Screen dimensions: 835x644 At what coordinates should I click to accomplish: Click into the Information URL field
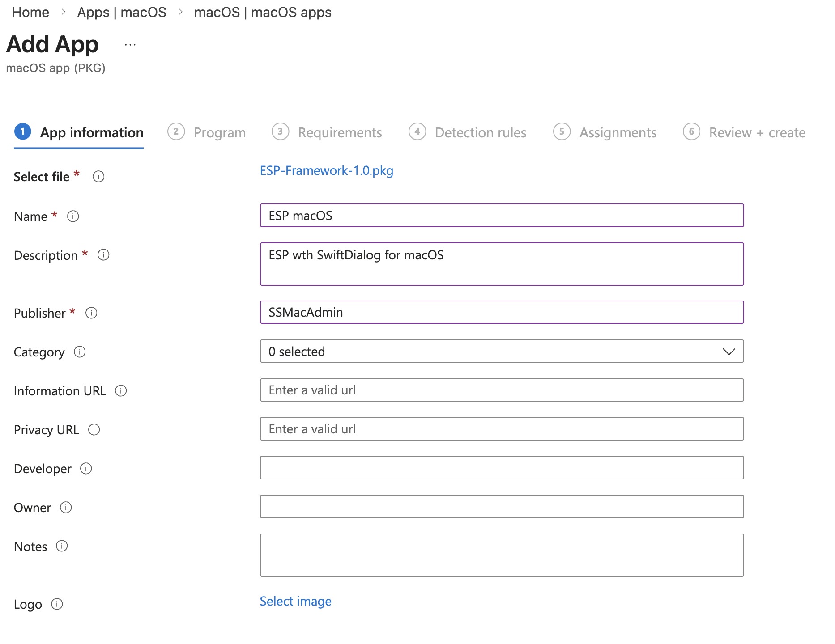pos(501,390)
